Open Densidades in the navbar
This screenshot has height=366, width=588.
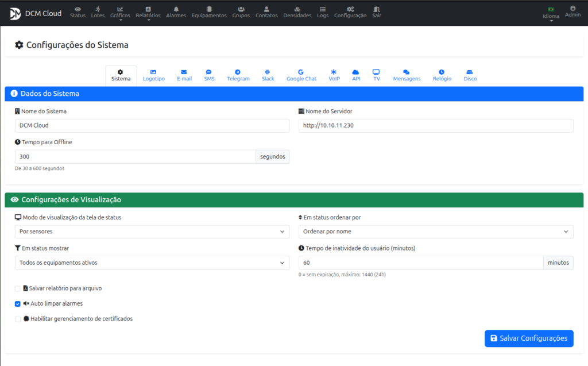[297, 12]
